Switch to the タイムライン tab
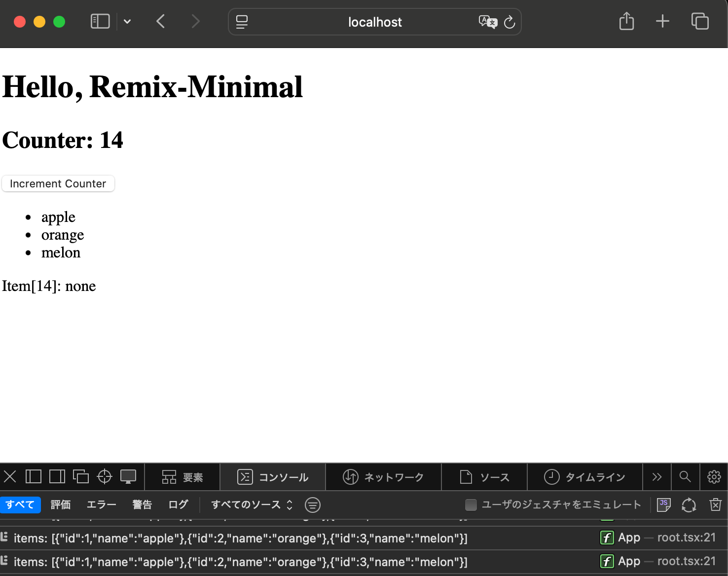Screen dimensions: 728x576 click(x=585, y=477)
